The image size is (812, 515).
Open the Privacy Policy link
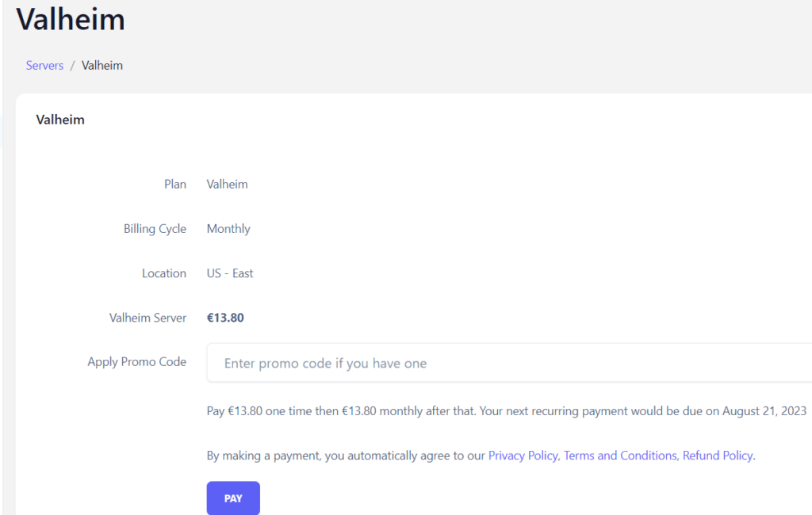(523, 456)
